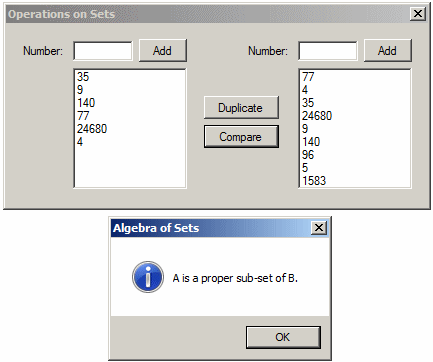Select 77 in the right list
Viewport: 433px width, 362px height.
click(308, 77)
